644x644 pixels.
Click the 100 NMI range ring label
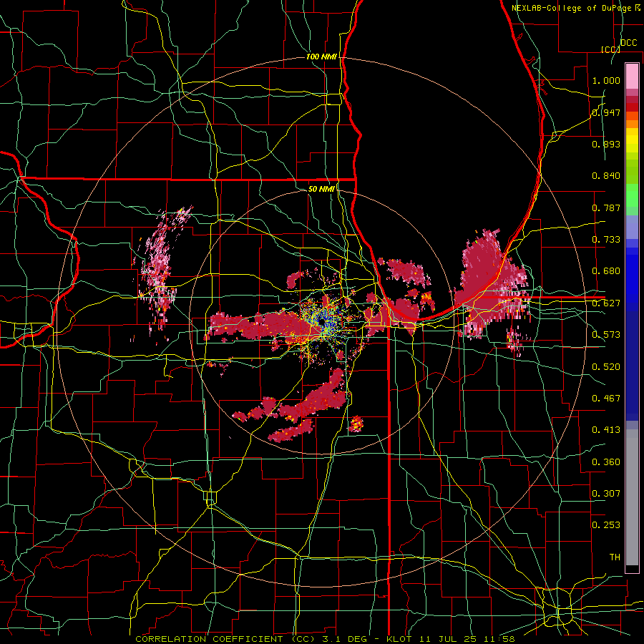(321, 57)
